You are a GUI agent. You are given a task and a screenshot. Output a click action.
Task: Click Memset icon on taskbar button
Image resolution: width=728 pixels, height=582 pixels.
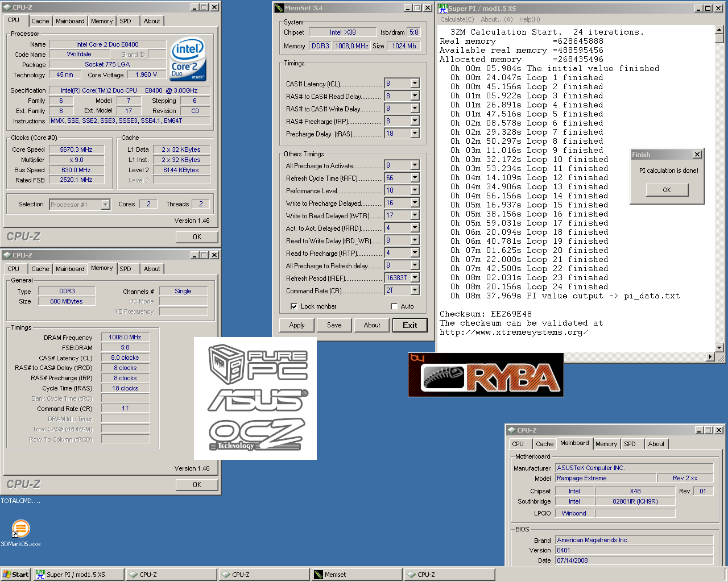(318, 575)
